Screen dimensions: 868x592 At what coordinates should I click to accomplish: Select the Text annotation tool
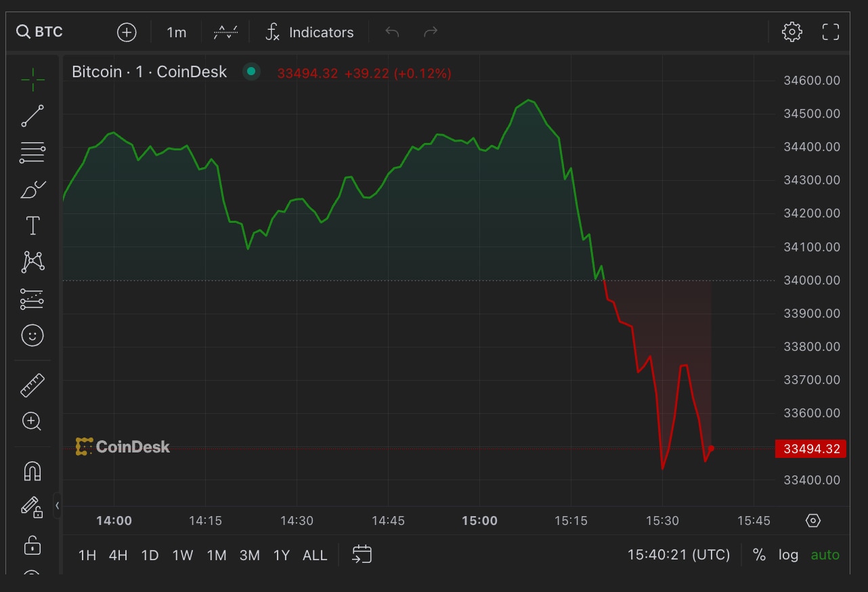32,225
